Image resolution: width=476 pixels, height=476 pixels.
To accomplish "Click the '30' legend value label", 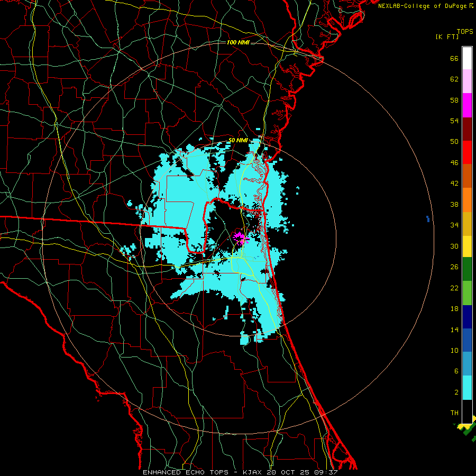I will coord(454,246).
